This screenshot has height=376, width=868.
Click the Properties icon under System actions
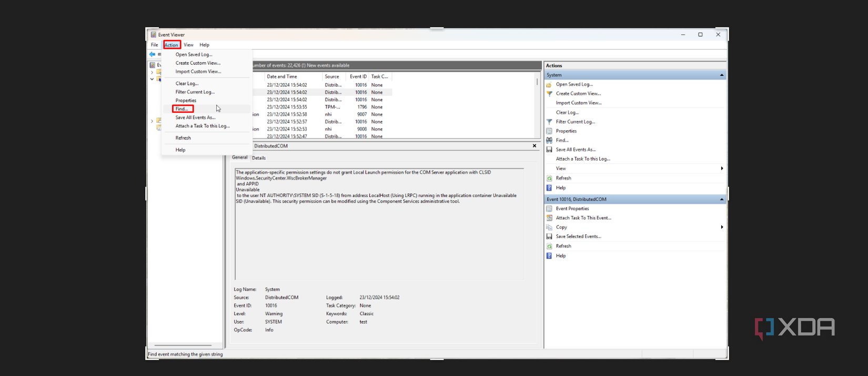(549, 131)
